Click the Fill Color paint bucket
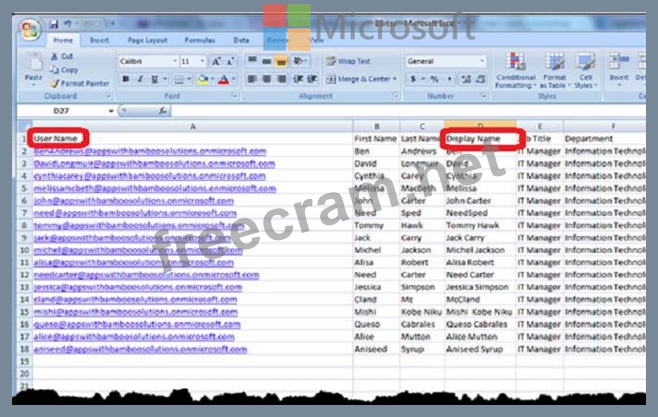Image resolution: width=658 pixels, height=417 pixels. tap(203, 79)
